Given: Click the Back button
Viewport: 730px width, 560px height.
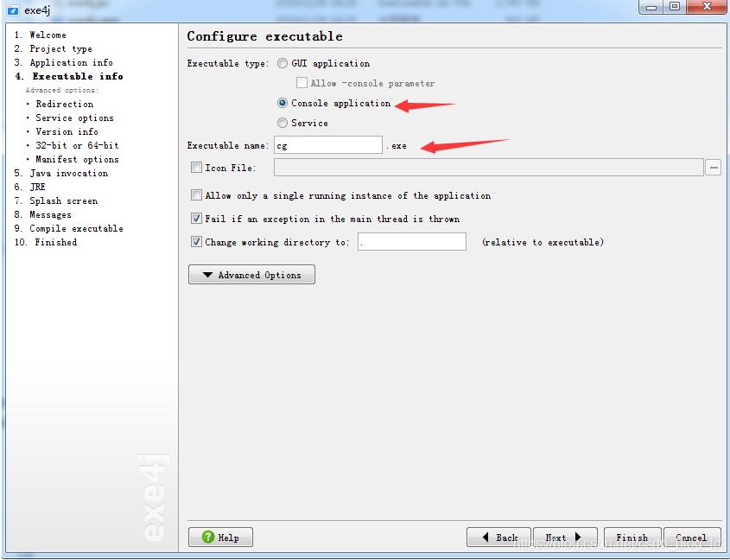Looking at the screenshot, I should click(498, 538).
